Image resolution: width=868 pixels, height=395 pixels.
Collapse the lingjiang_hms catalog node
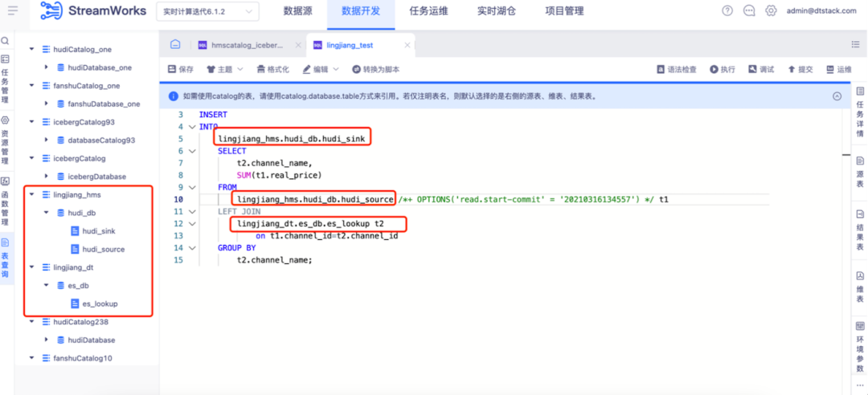click(x=31, y=195)
